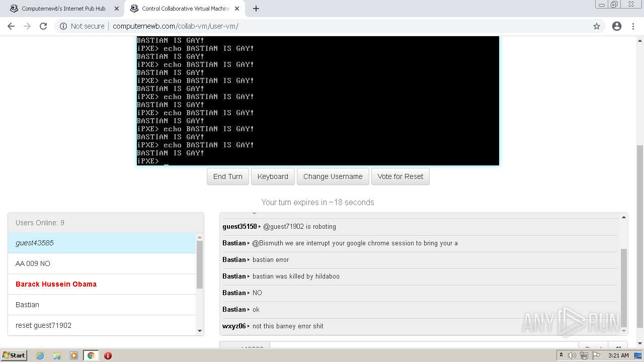Image resolution: width=644 pixels, height=362 pixels.
Task: Launch Windows Media Player from taskbar
Action: click(74, 355)
